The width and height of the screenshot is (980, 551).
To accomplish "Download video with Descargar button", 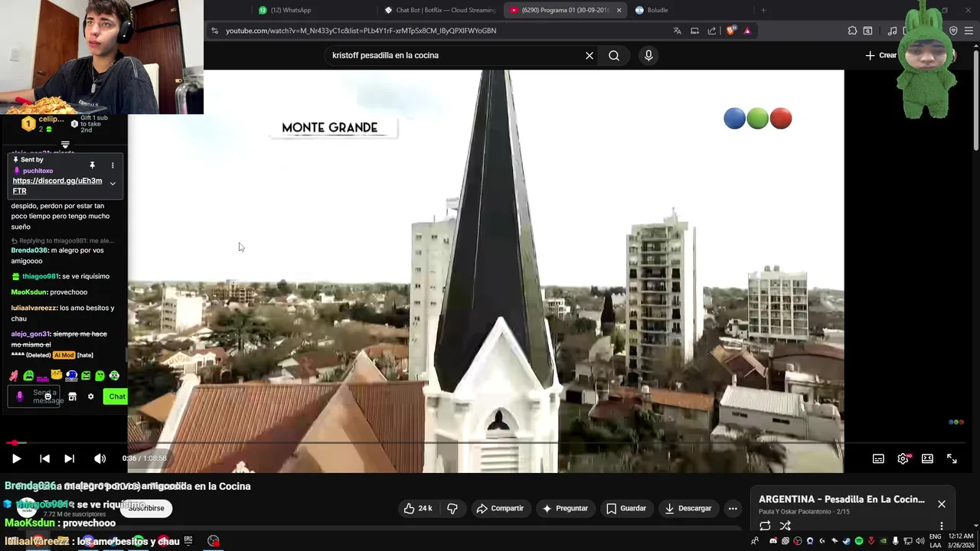I will [x=688, y=508].
